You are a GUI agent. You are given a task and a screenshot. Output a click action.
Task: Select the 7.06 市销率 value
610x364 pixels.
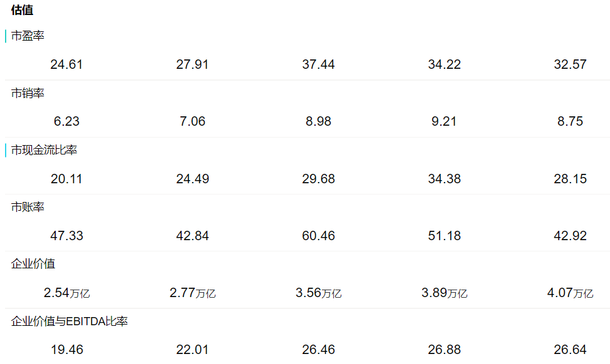coord(192,121)
